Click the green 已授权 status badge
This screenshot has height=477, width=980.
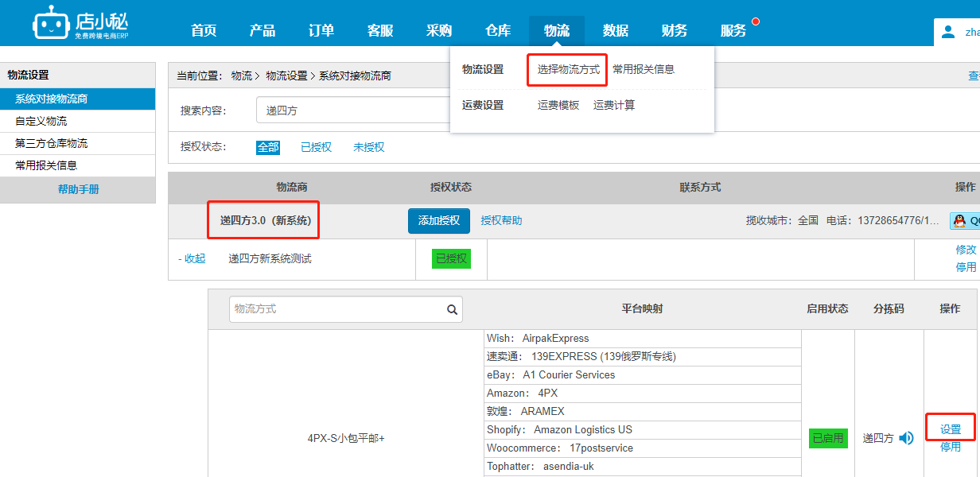tap(452, 258)
